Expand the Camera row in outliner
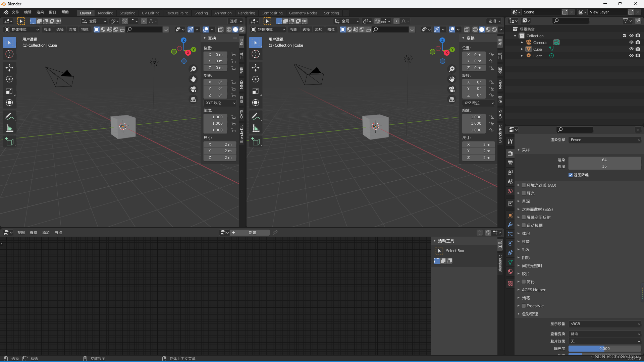This screenshot has height=362, width=644. [x=522, y=43]
